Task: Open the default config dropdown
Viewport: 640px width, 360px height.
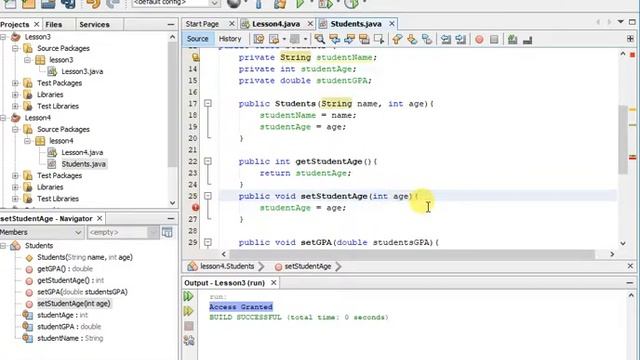Action: pyautogui.click(x=214, y=3)
